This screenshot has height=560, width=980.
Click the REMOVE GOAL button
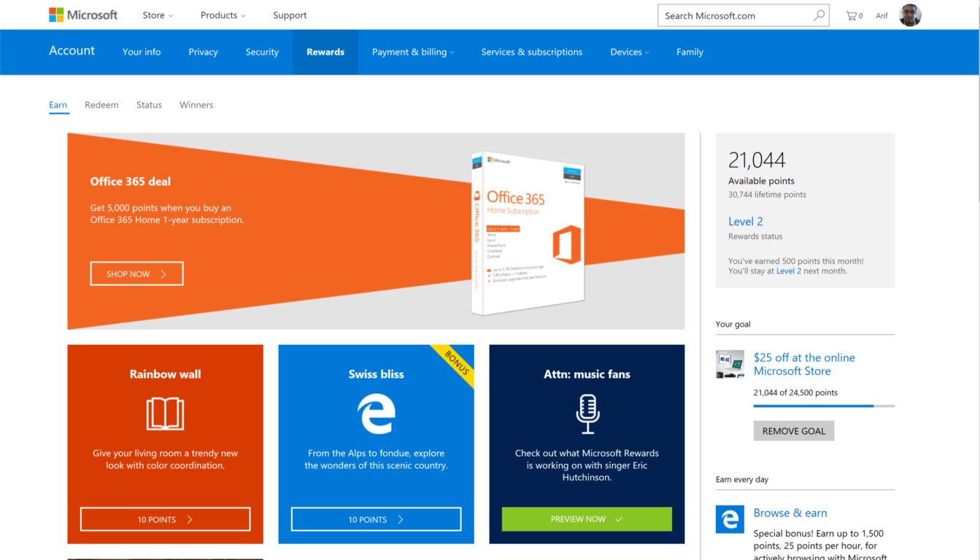794,431
